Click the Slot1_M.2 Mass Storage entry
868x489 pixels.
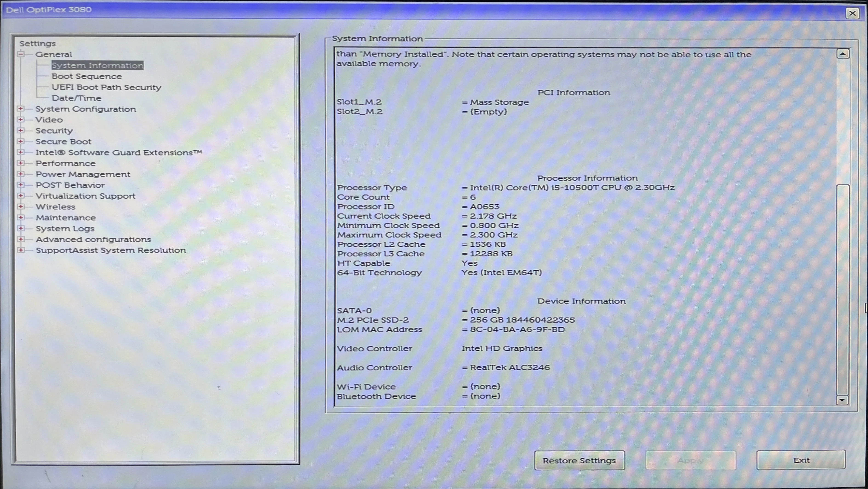[x=499, y=102]
